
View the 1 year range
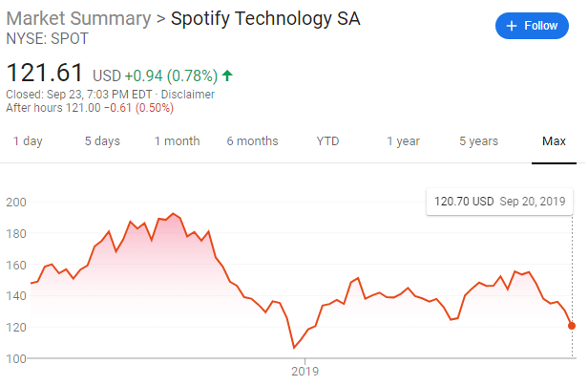[x=403, y=141]
